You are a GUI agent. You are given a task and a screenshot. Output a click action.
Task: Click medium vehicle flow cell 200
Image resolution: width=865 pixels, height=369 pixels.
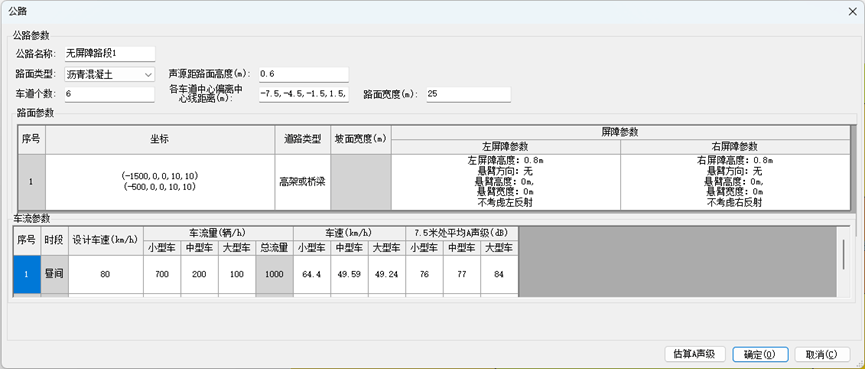(x=200, y=274)
